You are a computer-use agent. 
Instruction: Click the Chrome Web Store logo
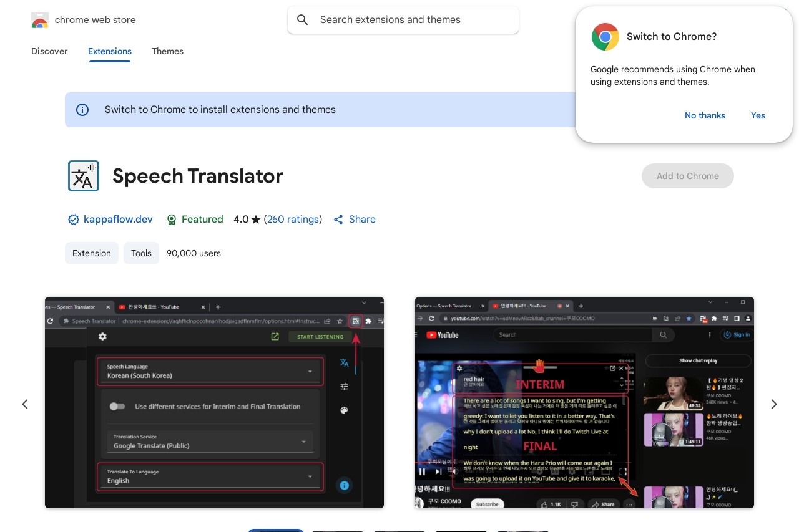(39, 20)
